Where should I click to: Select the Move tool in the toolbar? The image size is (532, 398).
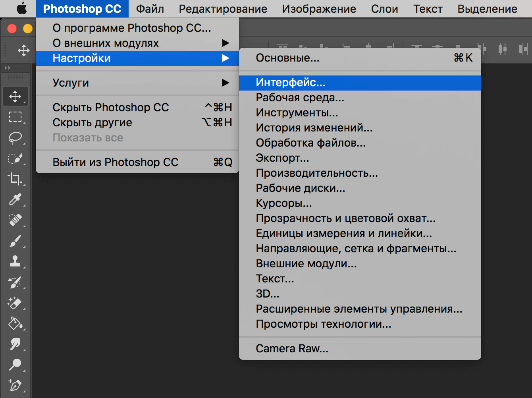[x=15, y=97]
